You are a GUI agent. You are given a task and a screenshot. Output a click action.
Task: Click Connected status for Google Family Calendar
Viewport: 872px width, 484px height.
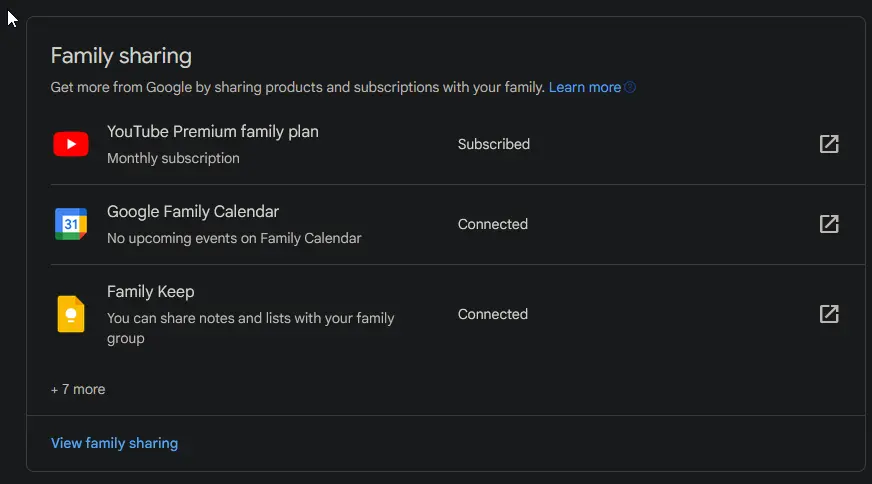pos(493,224)
